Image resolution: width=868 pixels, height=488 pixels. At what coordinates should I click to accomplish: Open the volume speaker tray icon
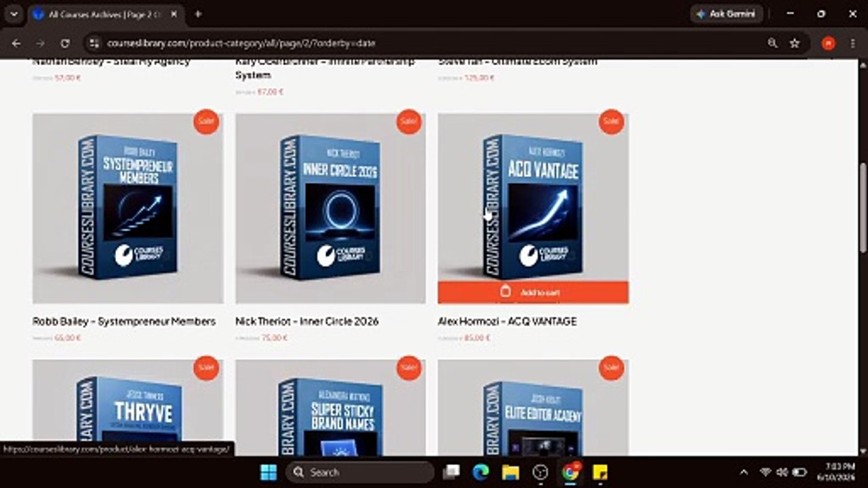tap(782, 472)
